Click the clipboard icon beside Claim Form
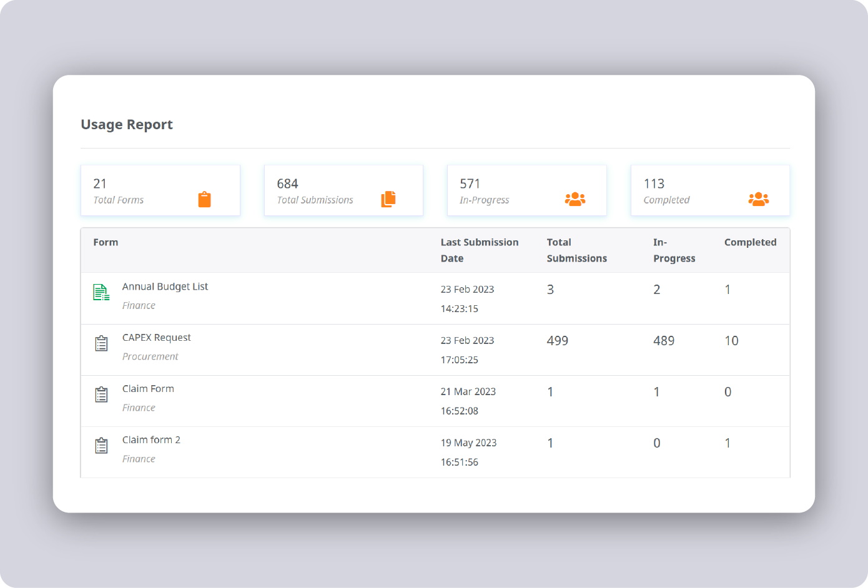This screenshot has width=868, height=588. [101, 394]
